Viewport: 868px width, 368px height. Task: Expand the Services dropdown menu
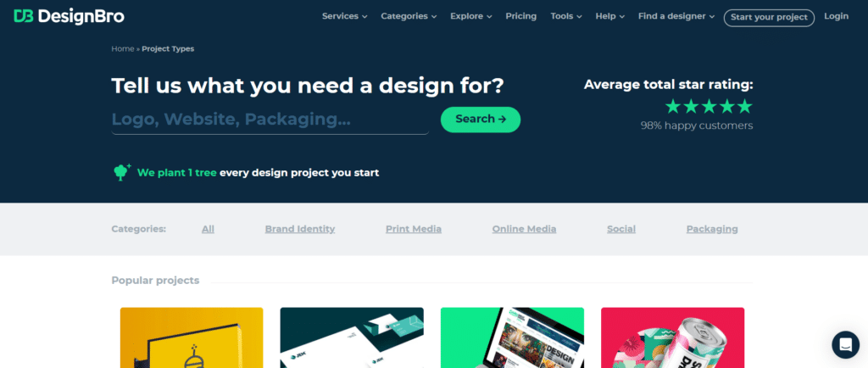(x=344, y=17)
